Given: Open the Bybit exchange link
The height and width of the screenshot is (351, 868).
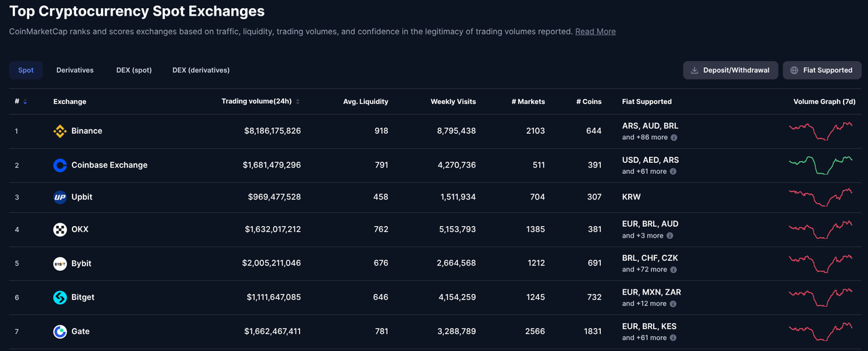Looking at the screenshot, I should (x=81, y=263).
